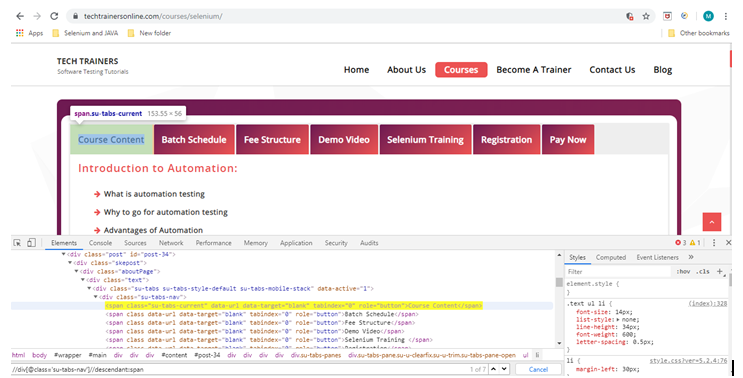Select the Demo Video course tab
Image resolution: width=743 pixels, height=378 pixels.
[344, 140]
